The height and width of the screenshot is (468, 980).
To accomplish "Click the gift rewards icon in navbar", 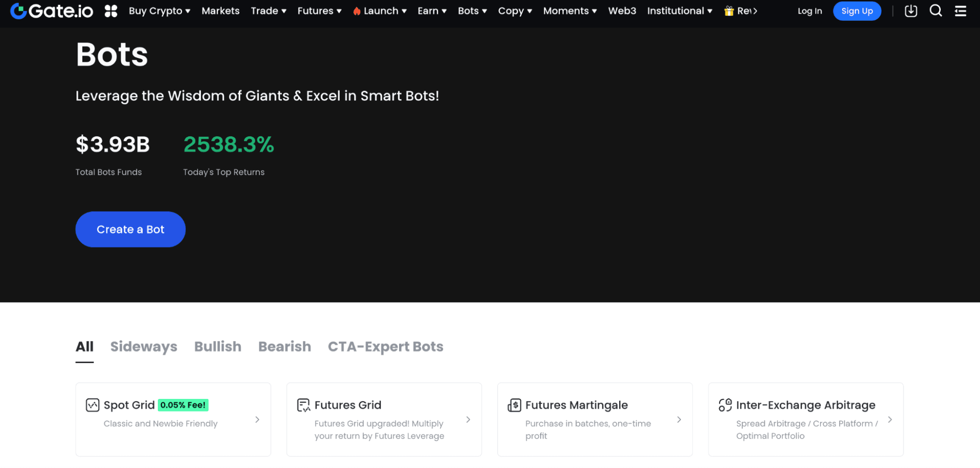I will 729,11.
